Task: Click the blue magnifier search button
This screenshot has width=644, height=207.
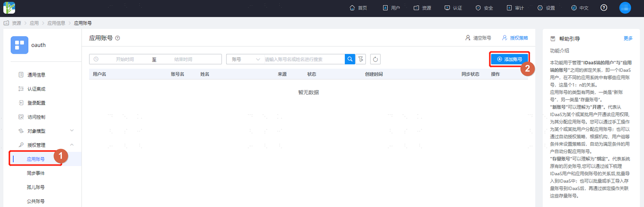Action: (350, 59)
